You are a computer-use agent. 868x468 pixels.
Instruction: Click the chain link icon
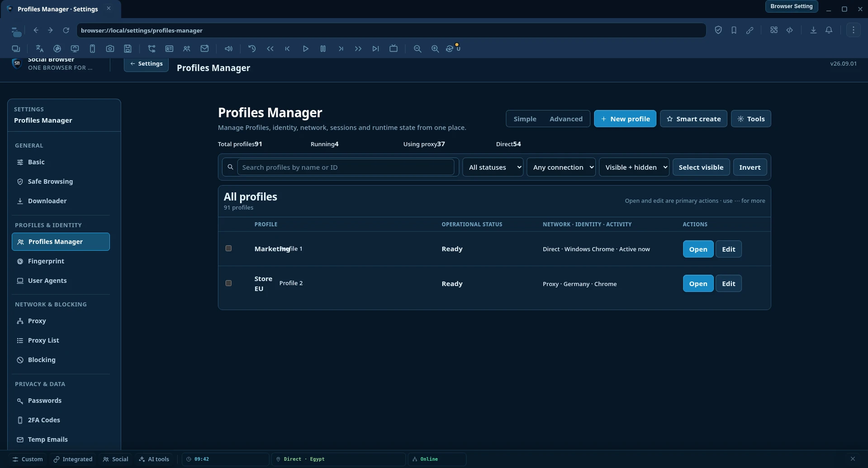(x=749, y=30)
